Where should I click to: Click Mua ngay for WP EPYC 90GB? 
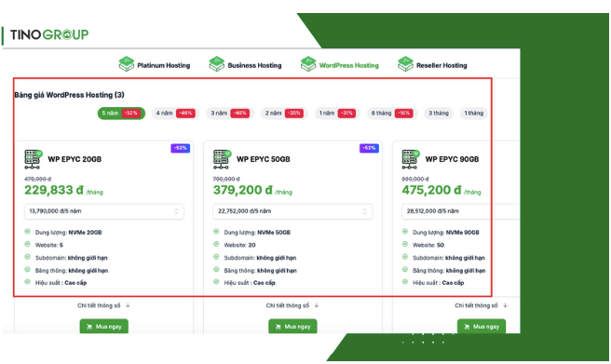[482, 326]
